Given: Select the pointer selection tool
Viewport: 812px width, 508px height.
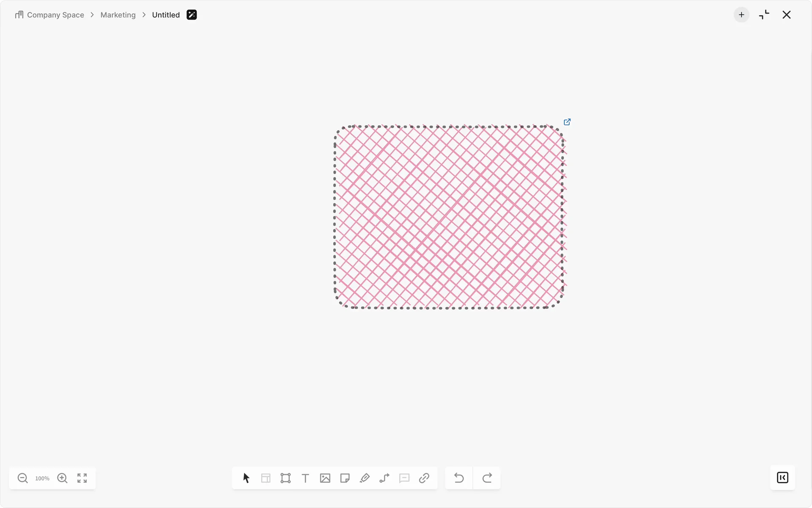Looking at the screenshot, I should pos(246,478).
